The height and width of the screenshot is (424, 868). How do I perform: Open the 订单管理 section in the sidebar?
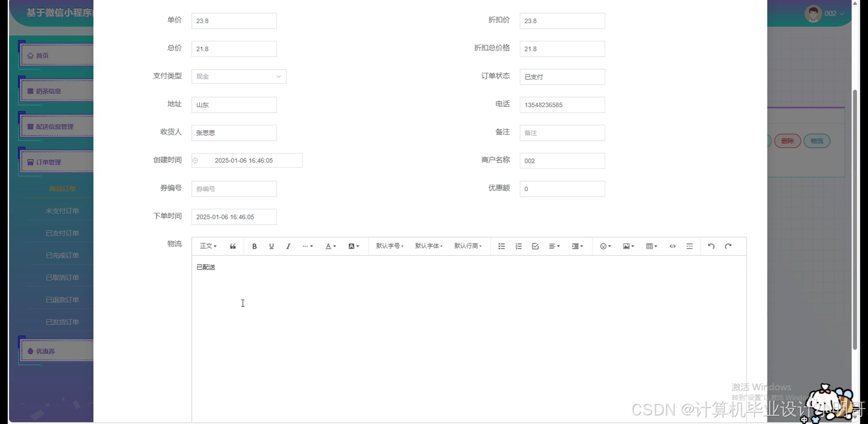coord(49,162)
